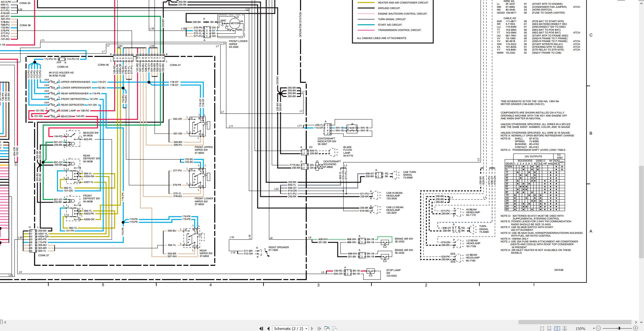The height and width of the screenshot is (331, 644).
Task: Click the REAR DEFROSTER fuse label
Action: pos(72,105)
